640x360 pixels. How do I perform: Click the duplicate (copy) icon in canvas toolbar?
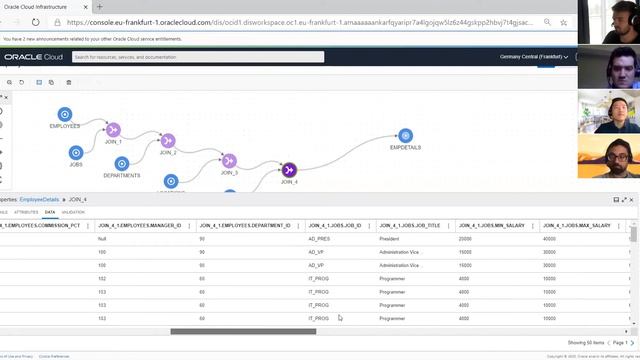tap(51, 82)
